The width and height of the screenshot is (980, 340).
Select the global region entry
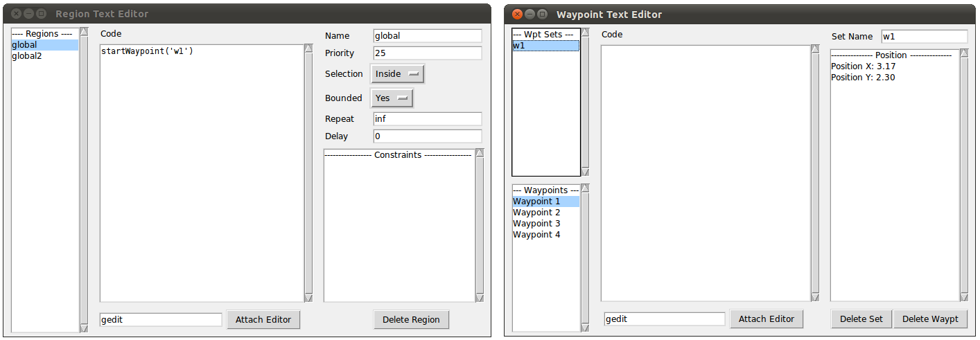coord(45,45)
